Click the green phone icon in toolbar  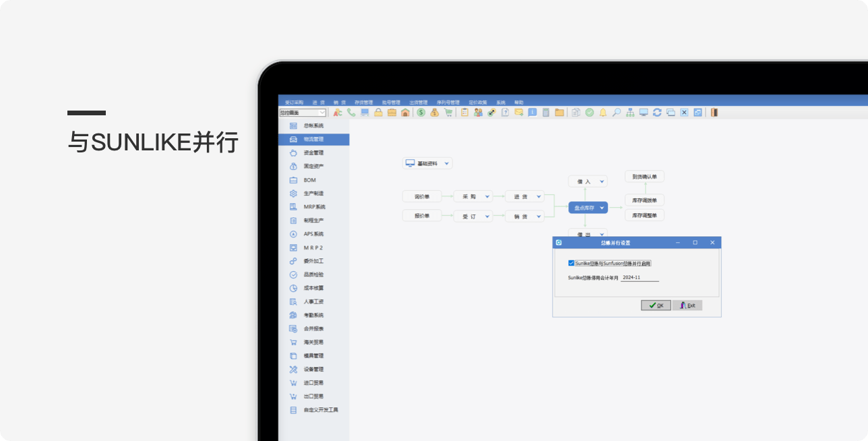351,113
